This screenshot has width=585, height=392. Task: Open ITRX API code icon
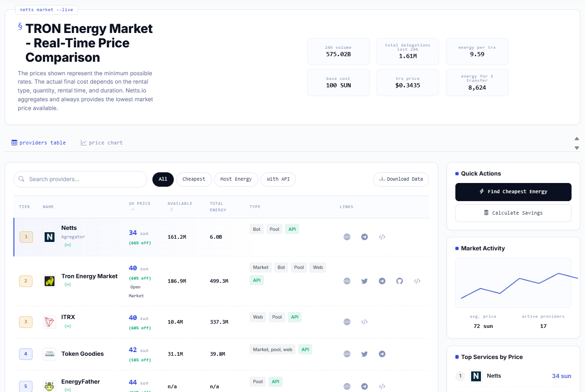click(x=364, y=322)
